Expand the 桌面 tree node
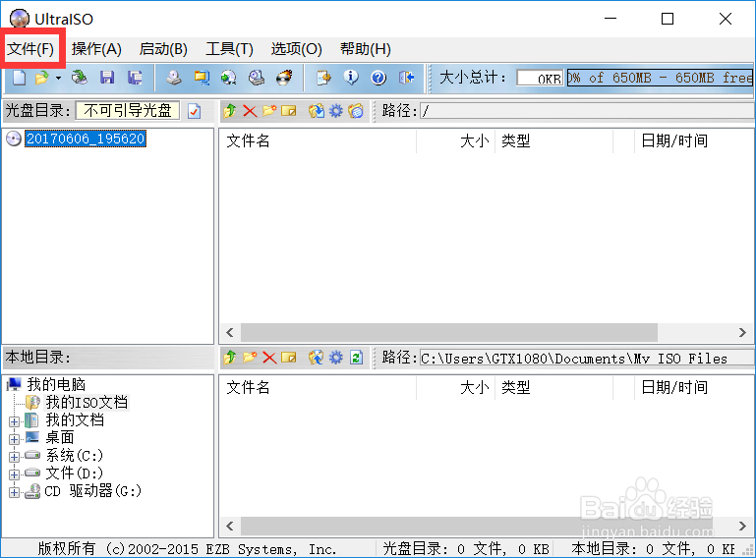This screenshot has height=558, width=756. [x=15, y=439]
